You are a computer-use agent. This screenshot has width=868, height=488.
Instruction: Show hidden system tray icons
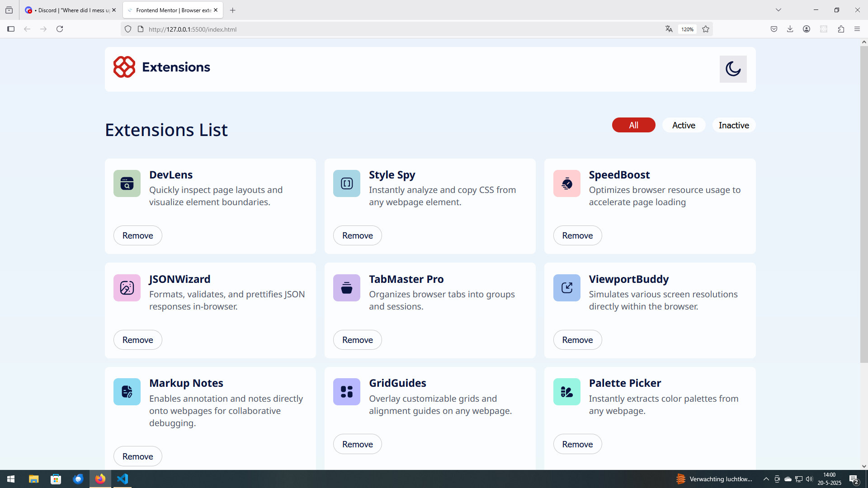[766, 479]
